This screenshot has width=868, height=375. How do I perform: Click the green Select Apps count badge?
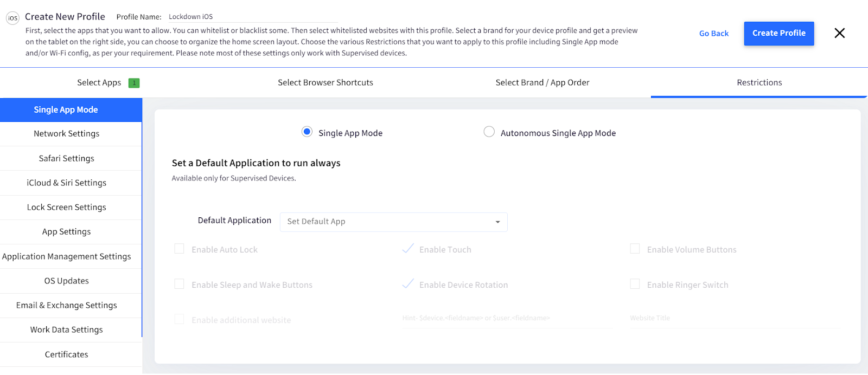[134, 83]
